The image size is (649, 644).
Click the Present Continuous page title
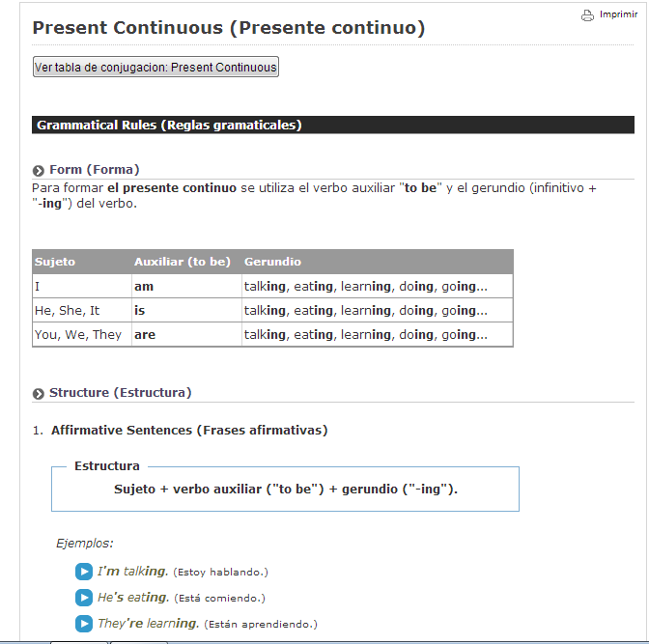point(229,28)
